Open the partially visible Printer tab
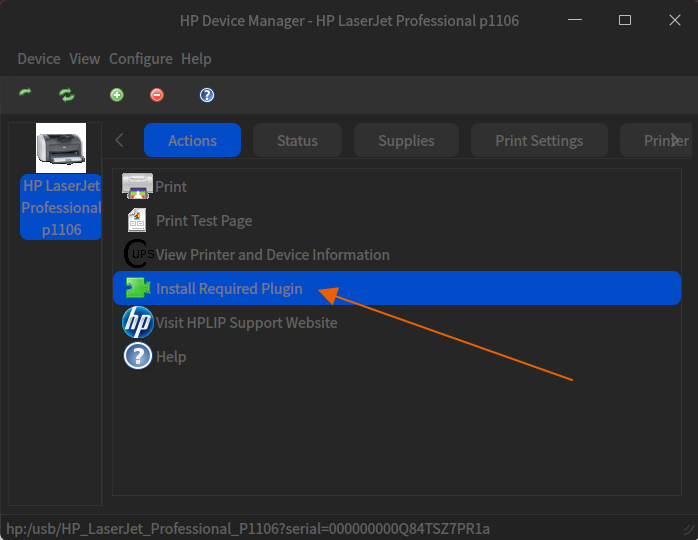The width and height of the screenshot is (698, 540). [656, 140]
